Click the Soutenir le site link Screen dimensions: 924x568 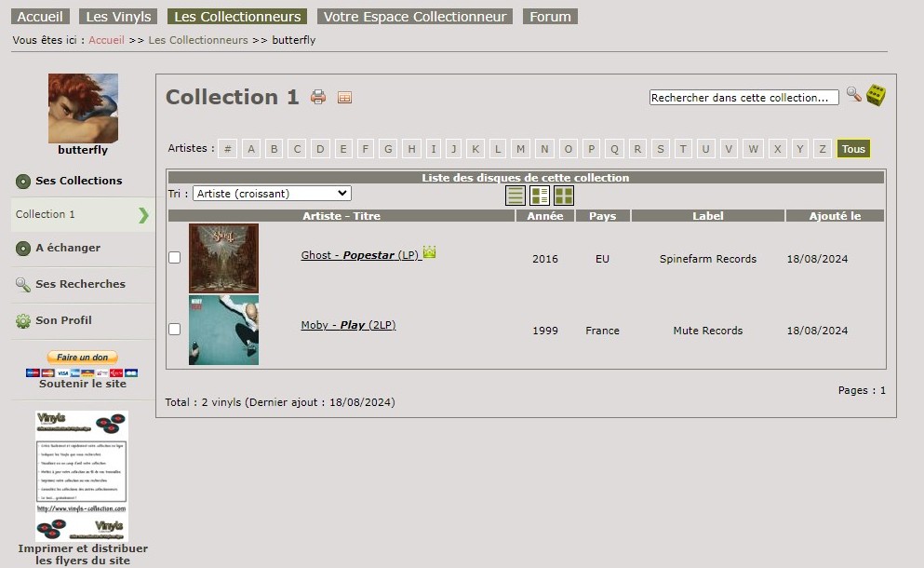(83, 384)
